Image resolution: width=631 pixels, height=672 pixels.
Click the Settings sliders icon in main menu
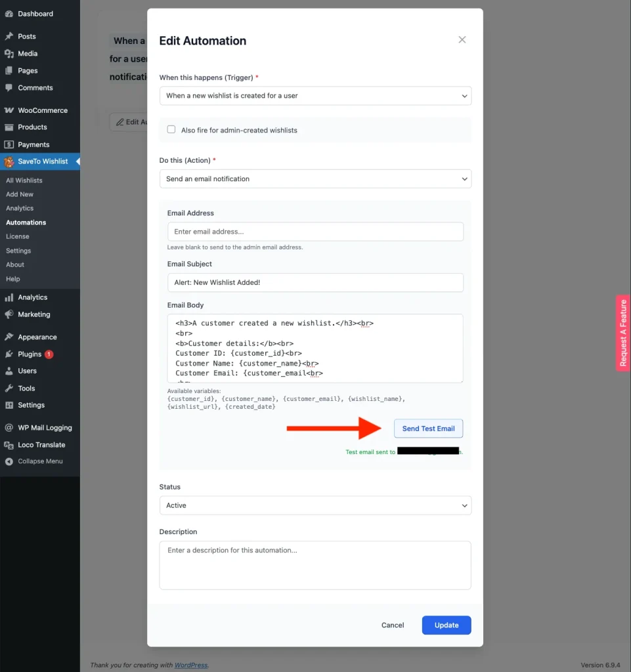(x=9, y=405)
